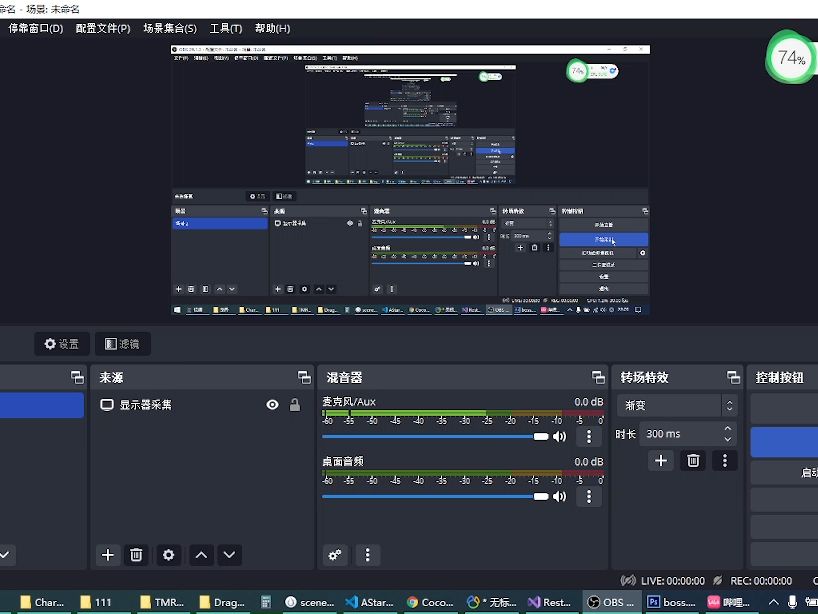
Task: Click the 设置 source properties button
Action: point(62,344)
